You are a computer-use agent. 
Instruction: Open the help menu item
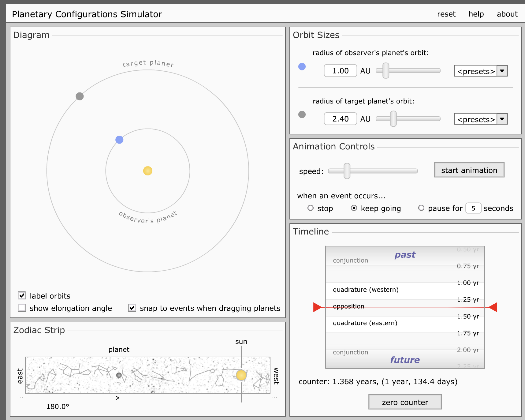coord(476,14)
